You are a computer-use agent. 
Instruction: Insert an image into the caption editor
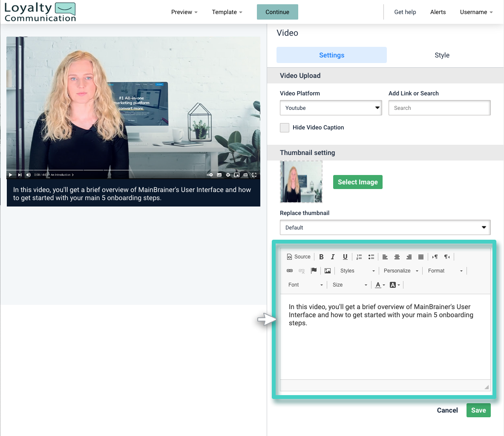(x=327, y=270)
